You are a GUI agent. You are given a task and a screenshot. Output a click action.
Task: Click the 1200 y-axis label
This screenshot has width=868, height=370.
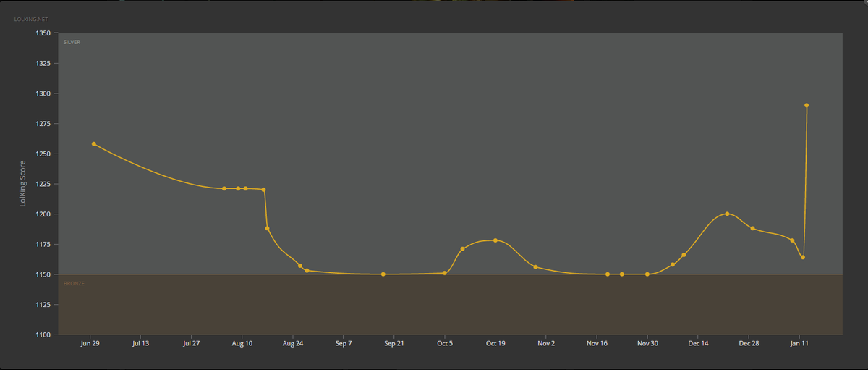(x=43, y=214)
